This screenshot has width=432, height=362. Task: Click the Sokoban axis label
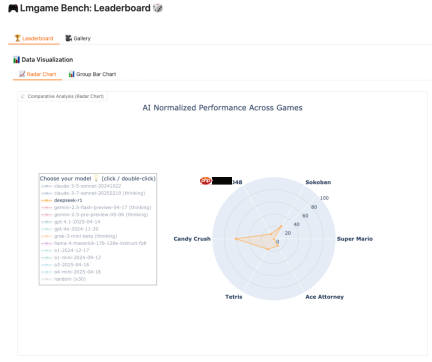(318, 182)
